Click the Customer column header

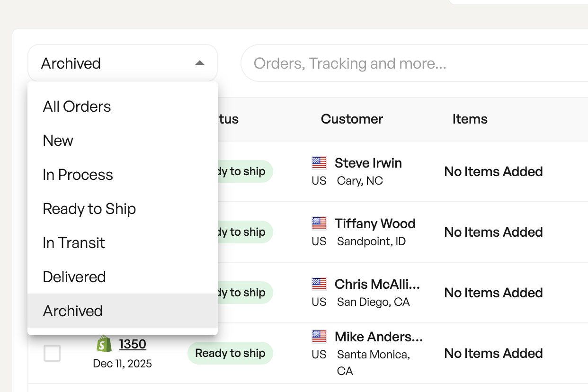352,119
